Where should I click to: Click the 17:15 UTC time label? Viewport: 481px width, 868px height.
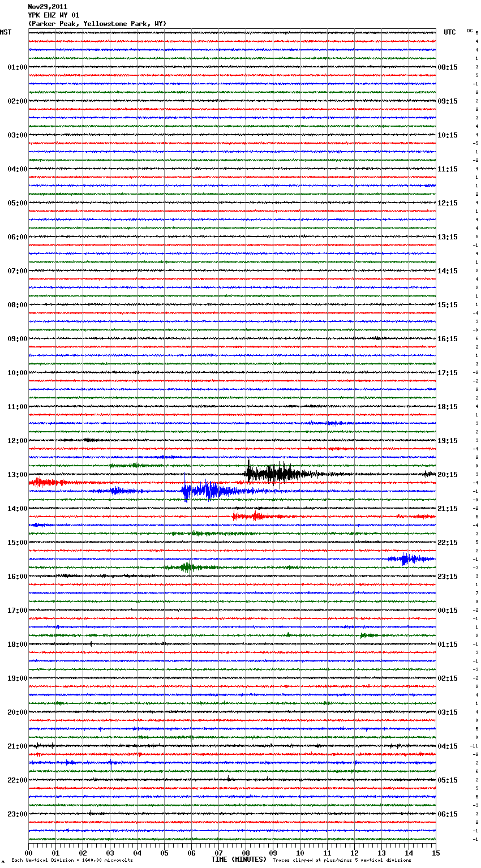tap(448, 373)
